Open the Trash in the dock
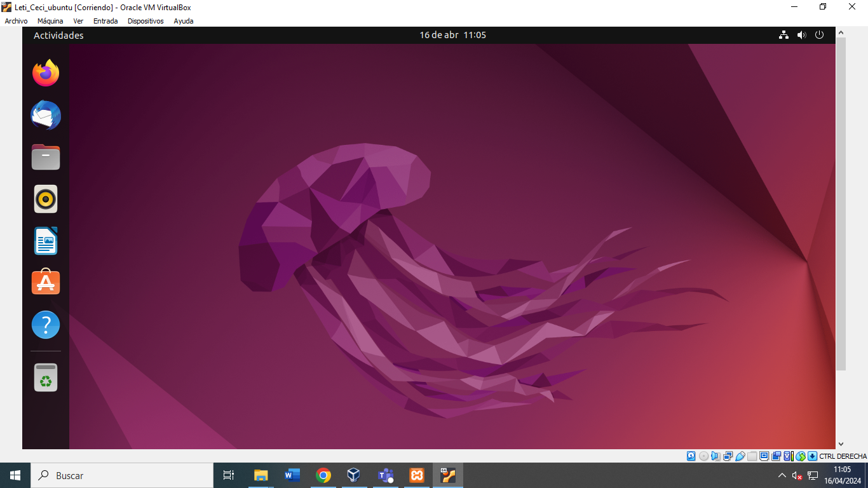Viewport: 868px width, 488px height. (x=46, y=377)
